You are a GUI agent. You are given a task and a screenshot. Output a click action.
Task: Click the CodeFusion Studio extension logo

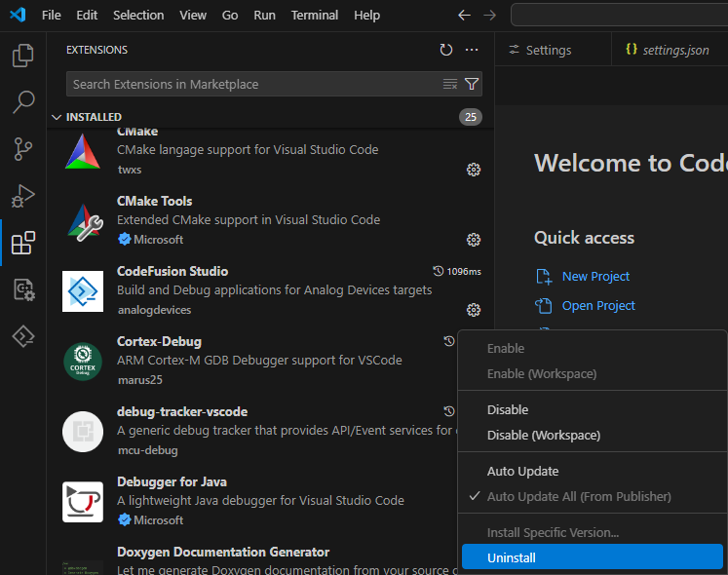coord(83,291)
